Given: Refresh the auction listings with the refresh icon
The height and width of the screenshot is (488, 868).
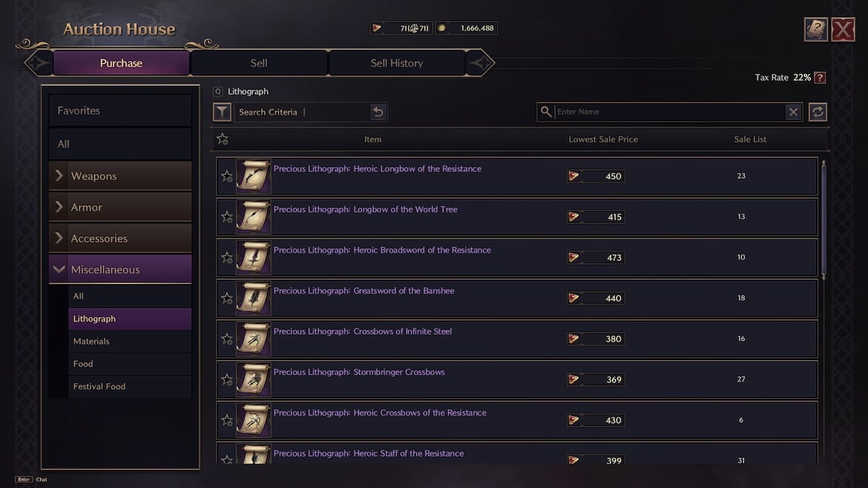Looking at the screenshot, I should tap(817, 112).
